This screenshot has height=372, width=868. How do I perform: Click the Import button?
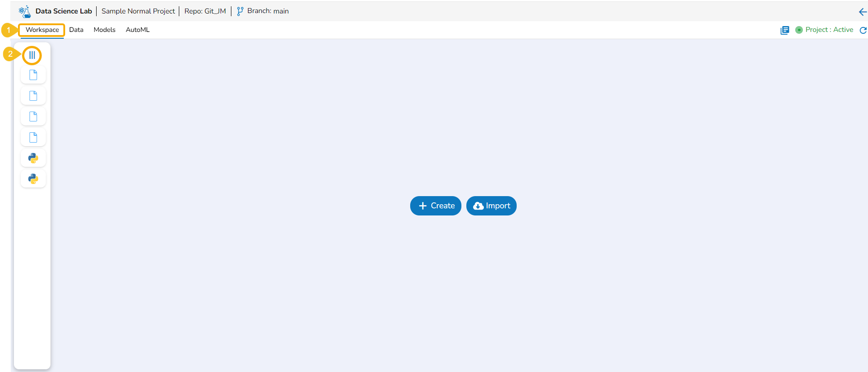[x=492, y=206]
